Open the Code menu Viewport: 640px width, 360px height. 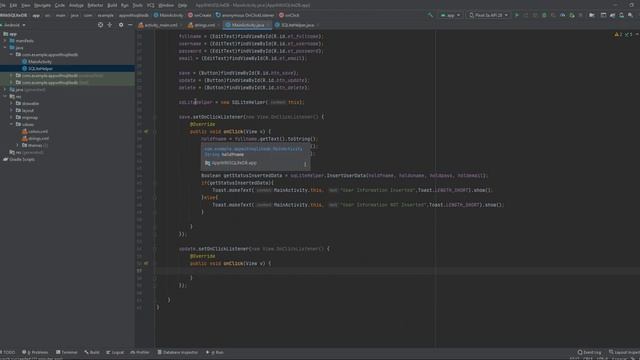(x=60, y=5)
